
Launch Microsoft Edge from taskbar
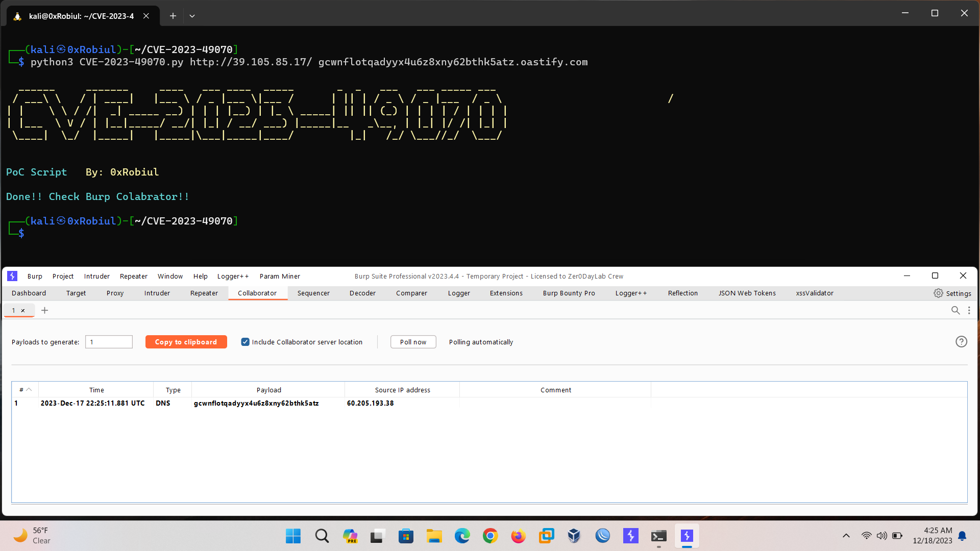[x=462, y=536]
